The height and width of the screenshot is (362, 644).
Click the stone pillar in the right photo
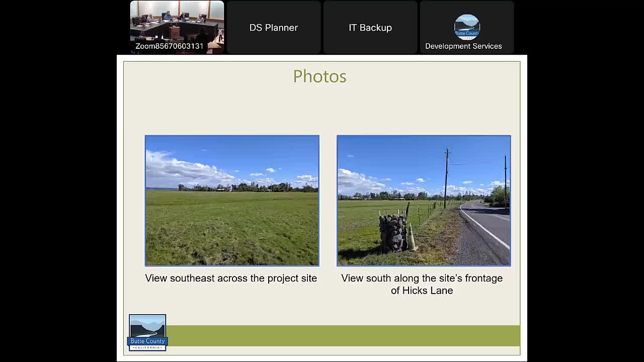tap(392, 232)
